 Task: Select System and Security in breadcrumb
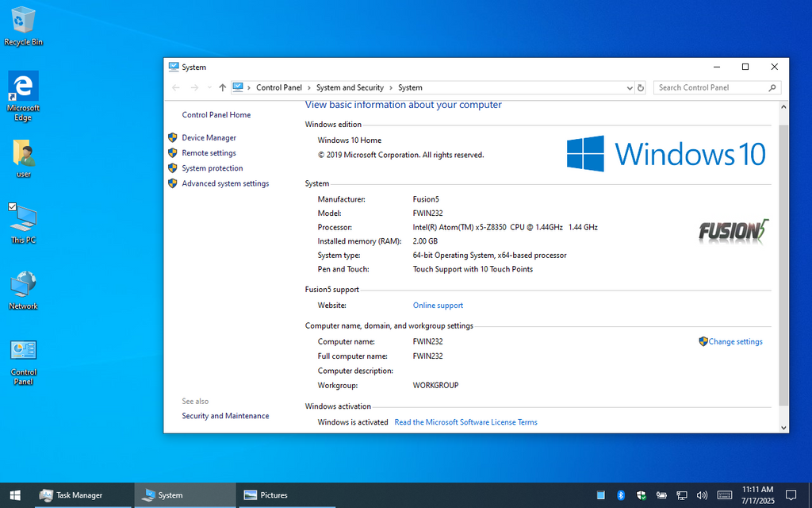350,88
